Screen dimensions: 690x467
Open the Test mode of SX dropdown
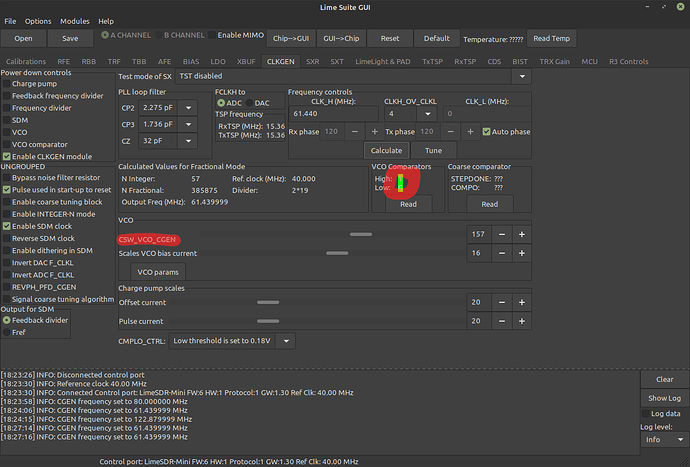[x=522, y=76]
